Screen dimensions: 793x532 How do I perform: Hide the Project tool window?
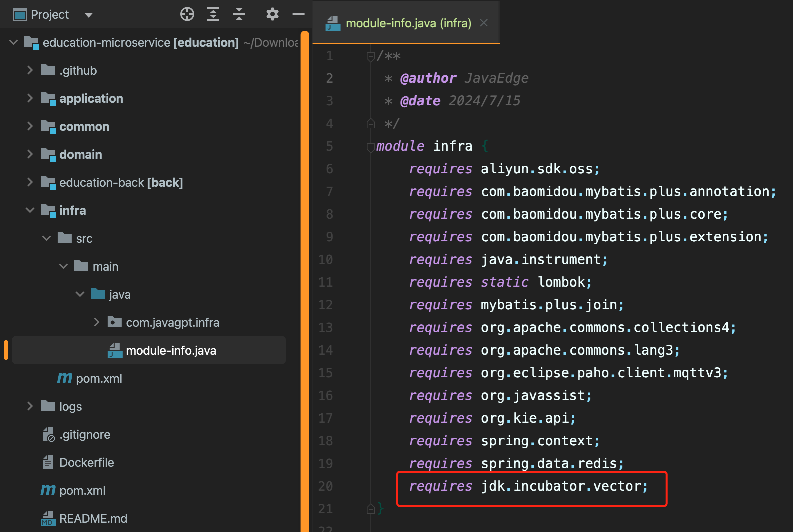pos(298,14)
